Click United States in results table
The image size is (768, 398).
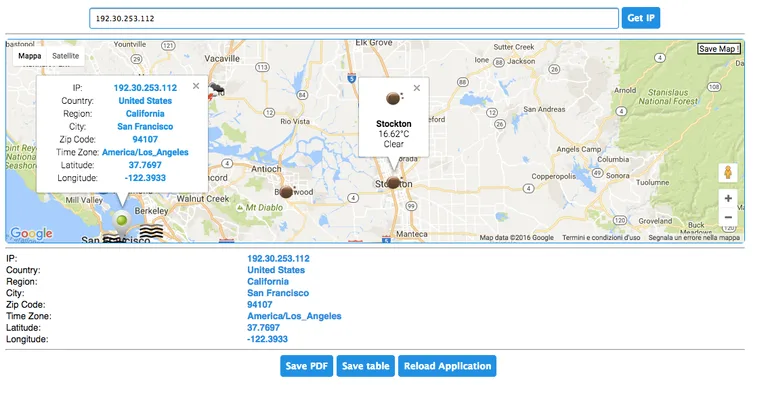point(276,270)
